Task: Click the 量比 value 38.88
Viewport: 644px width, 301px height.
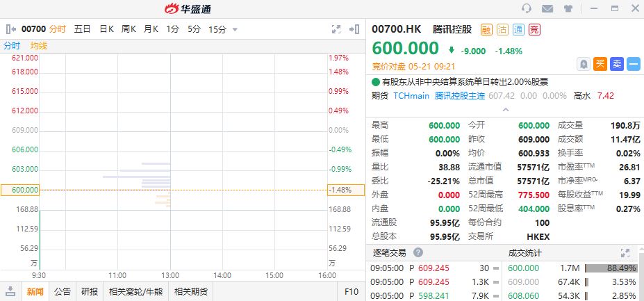Action: pos(449,168)
